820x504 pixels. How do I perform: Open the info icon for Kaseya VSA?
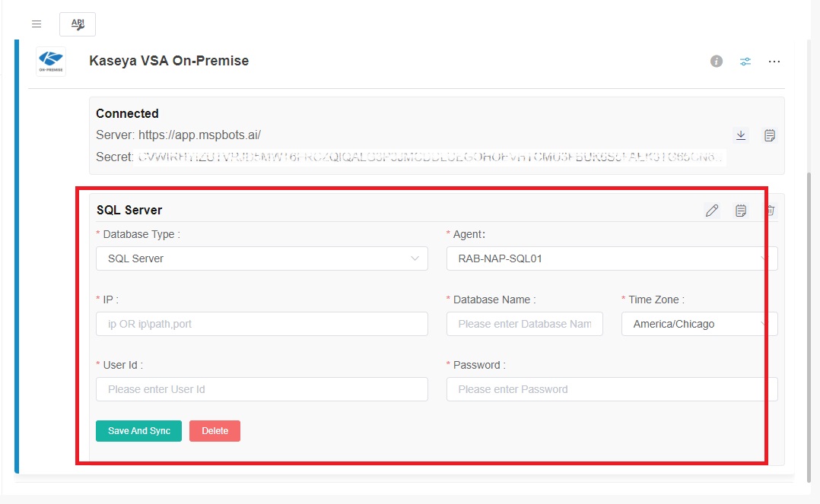[x=717, y=61]
